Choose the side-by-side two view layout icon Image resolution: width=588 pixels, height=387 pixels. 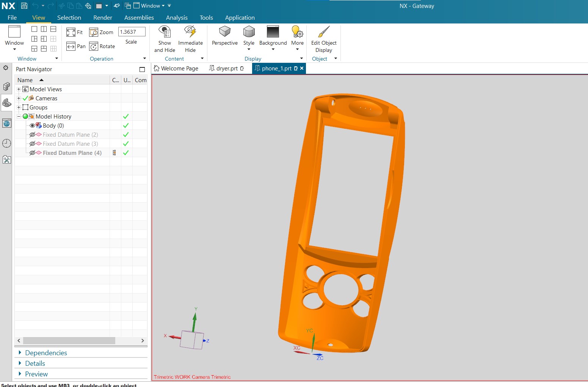[44, 29]
